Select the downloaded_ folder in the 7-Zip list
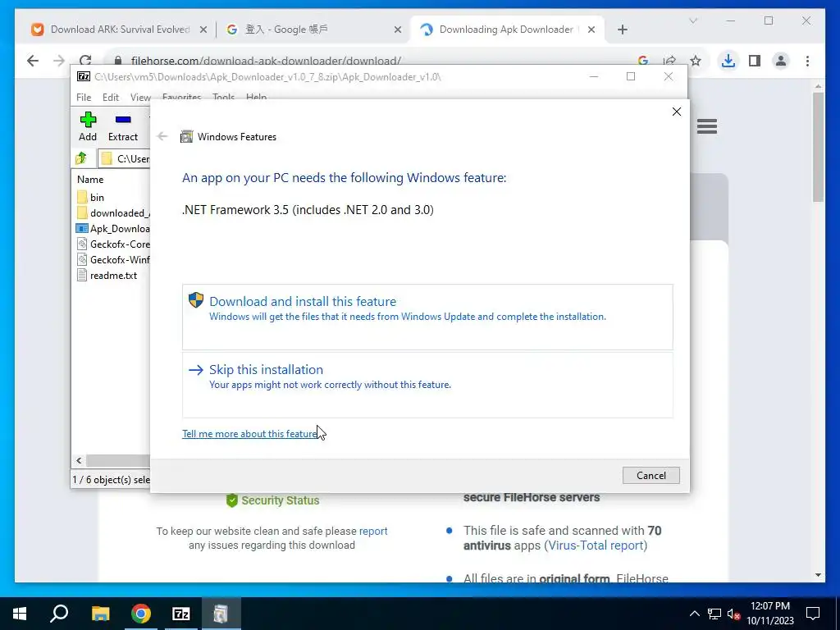The width and height of the screenshot is (840, 630). [x=112, y=212]
